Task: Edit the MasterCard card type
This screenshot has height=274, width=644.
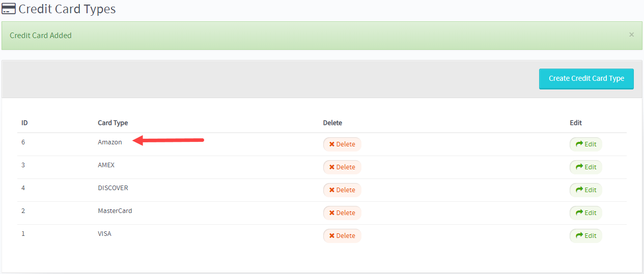Action: [x=585, y=213]
